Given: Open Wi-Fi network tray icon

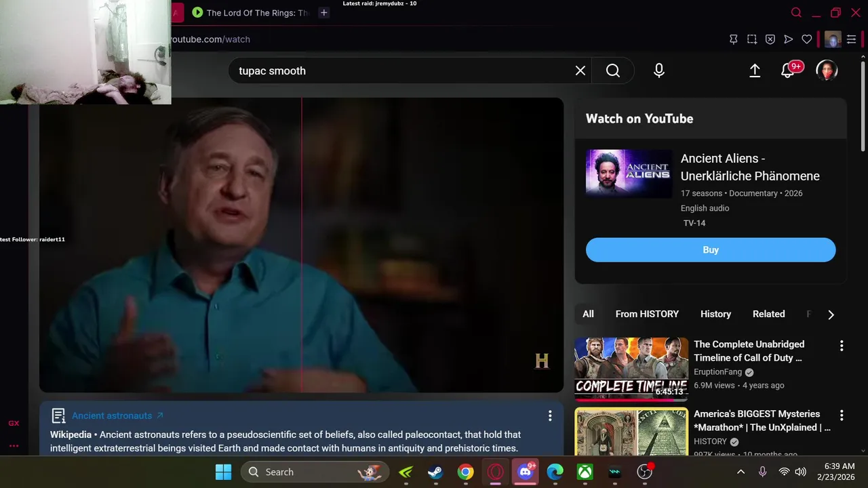Looking at the screenshot, I should 784,472.
